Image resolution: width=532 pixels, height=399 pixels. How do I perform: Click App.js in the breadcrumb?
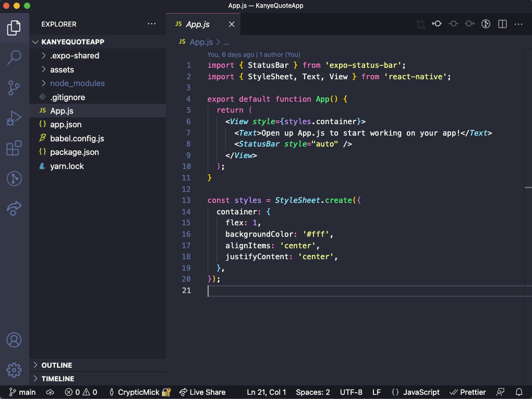tap(201, 42)
